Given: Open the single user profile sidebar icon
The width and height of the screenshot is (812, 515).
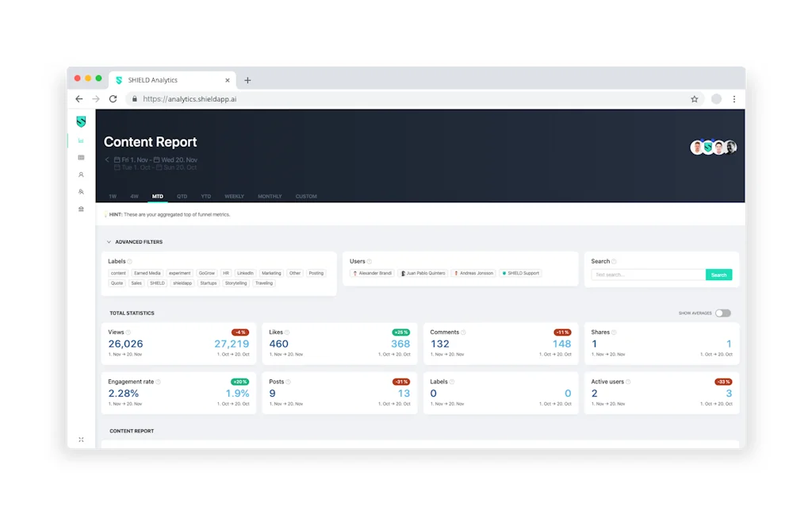Looking at the screenshot, I should click(81, 175).
